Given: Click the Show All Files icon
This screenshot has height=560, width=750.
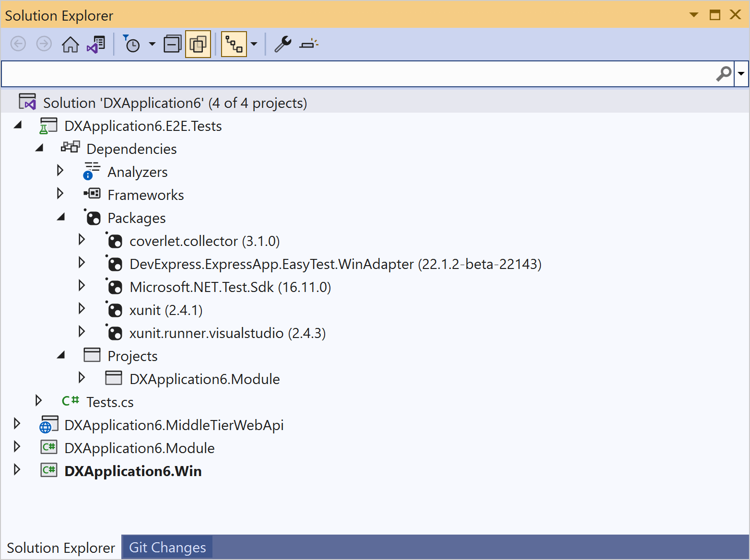Looking at the screenshot, I should tap(198, 44).
